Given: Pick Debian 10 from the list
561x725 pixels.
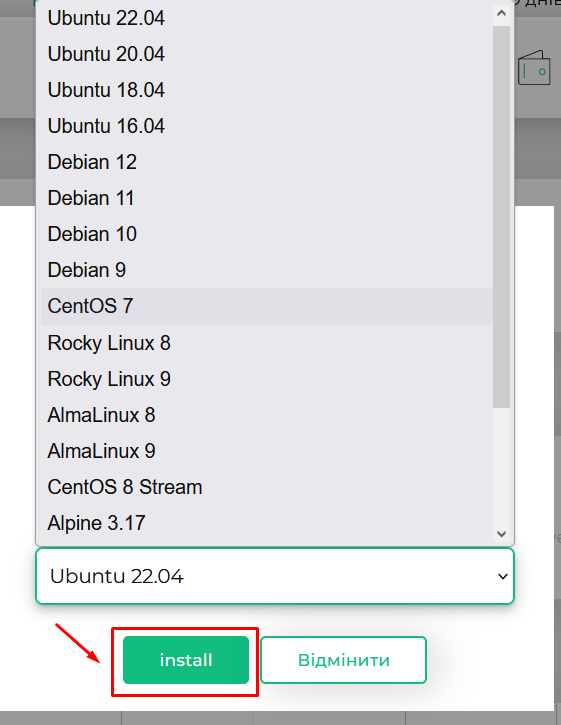Looking at the screenshot, I should tap(267, 234).
